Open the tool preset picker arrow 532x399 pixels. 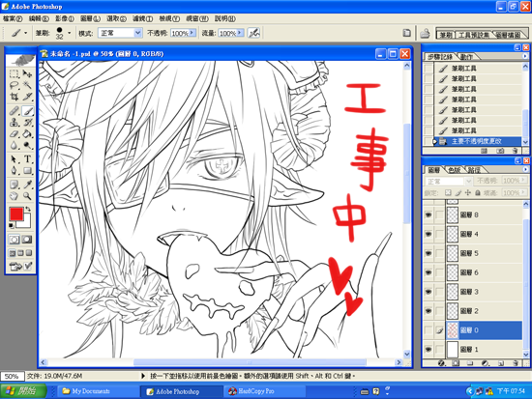[x=25, y=33]
